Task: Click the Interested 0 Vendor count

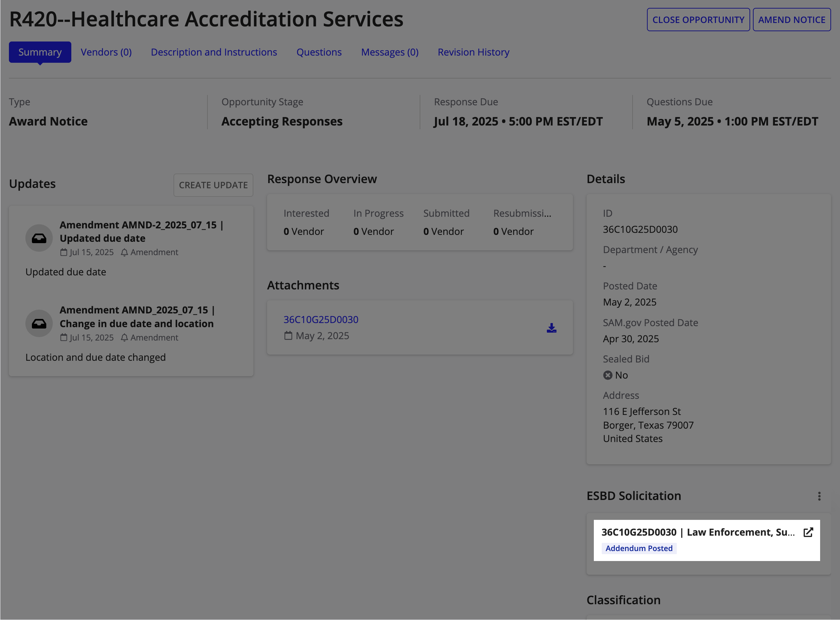Action: point(303,231)
